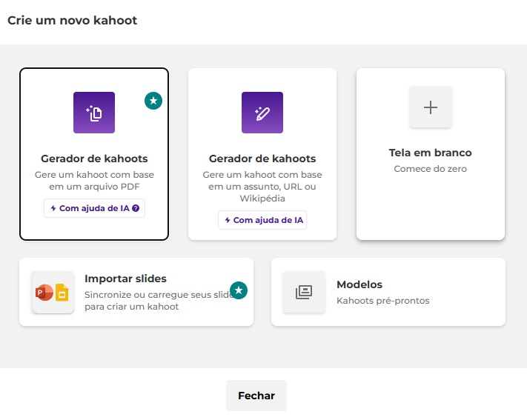The height and width of the screenshot is (420, 527).
Task: Open the 'Modelos' title
Action: tap(359, 284)
